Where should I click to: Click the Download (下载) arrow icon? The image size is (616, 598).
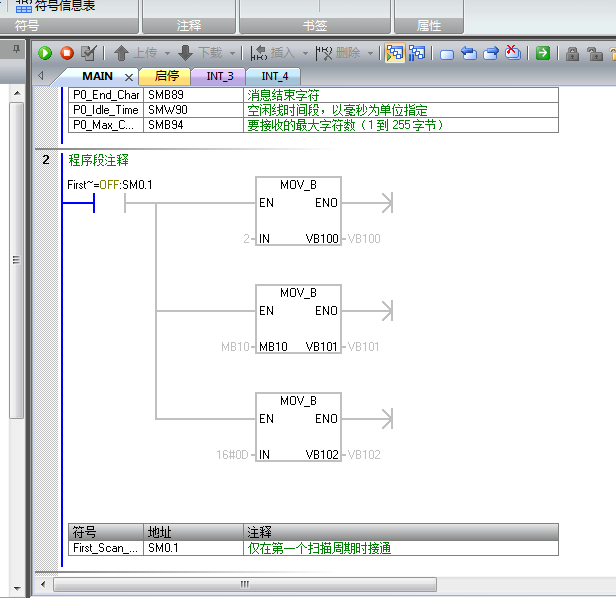pyautogui.click(x=185, y=53)
